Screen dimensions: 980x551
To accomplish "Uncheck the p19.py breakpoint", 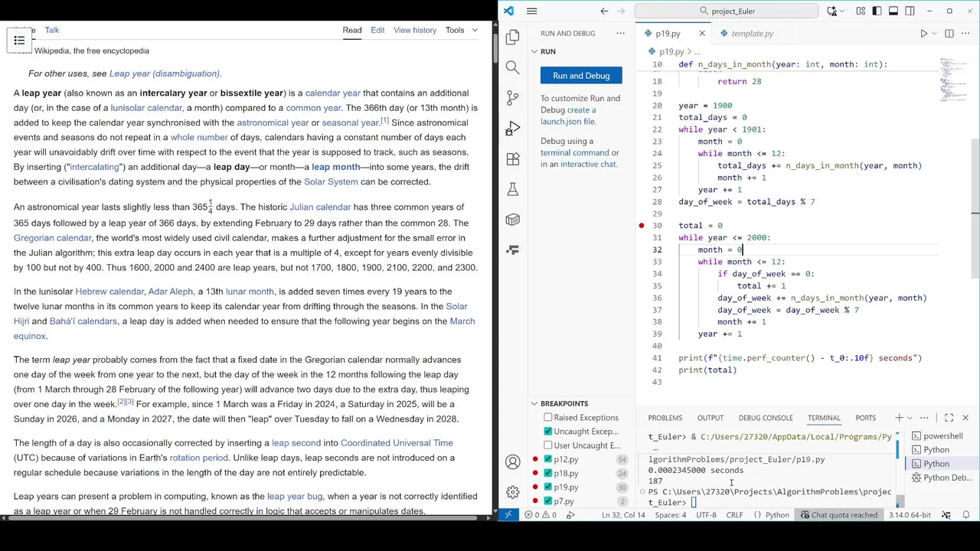I will point(548,487).
